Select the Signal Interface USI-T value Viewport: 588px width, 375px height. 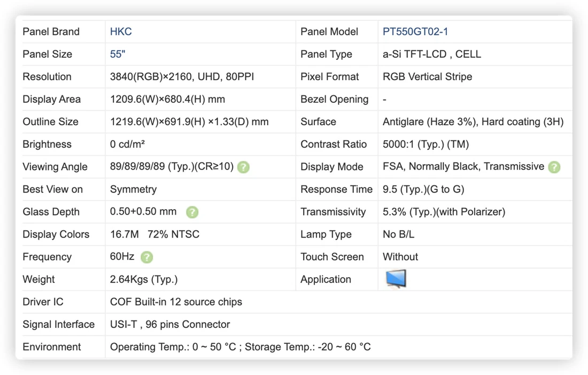click(170, 324)
